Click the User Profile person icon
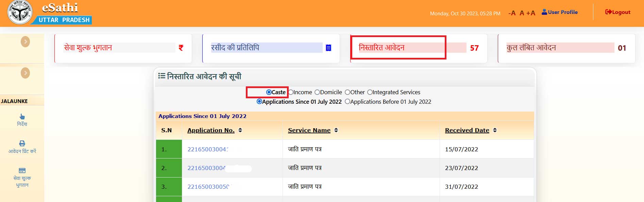 (x=544, y=12)
